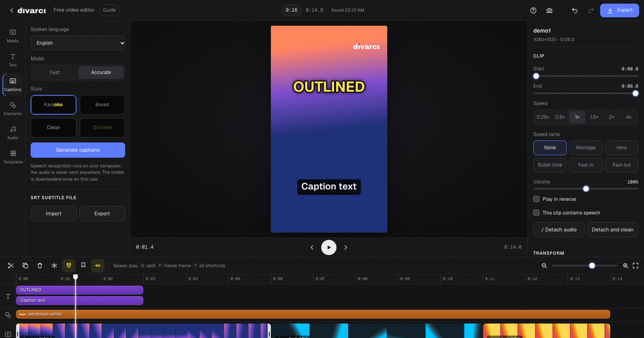The height and width of the screenshot is (338, 644).
Task: Undo the last action
Action: pos(575,10)
